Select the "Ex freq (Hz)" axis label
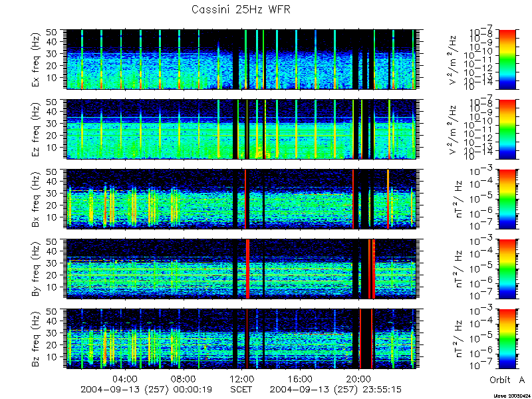Image resolution: width=532 pixels, height=399 pixels. 36,59
